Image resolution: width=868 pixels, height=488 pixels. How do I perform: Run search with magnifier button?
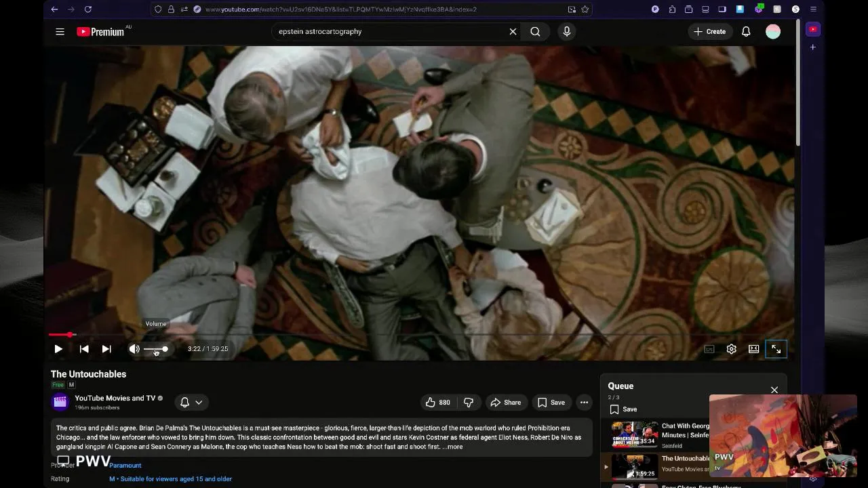pos(535,31)
